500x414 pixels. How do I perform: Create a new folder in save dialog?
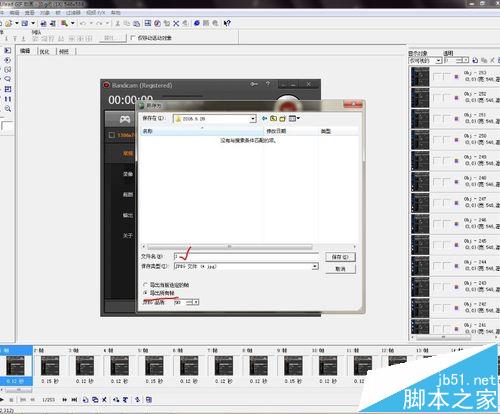pyautogui.click(x=283, y=118)
